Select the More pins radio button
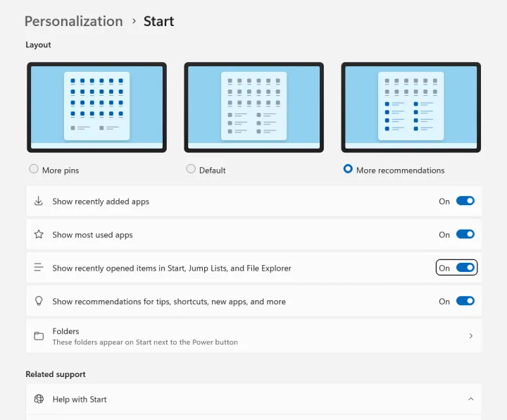Screen dimensions: 507x420 34,169
